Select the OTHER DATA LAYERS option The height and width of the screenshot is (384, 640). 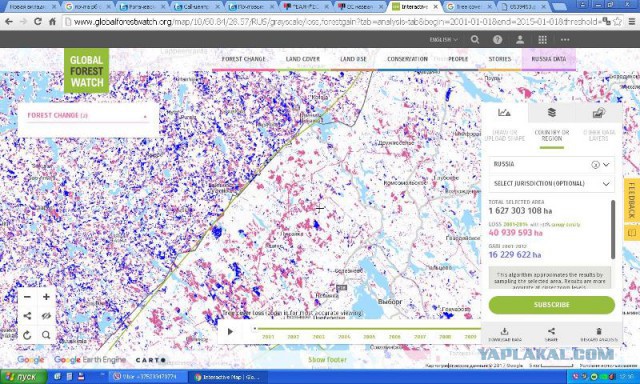pos(599,136)
